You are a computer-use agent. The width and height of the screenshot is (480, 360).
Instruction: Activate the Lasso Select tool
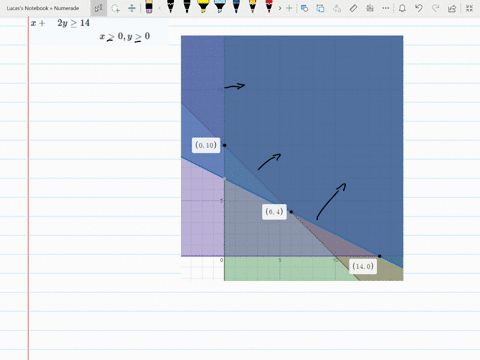coord(115,8)
